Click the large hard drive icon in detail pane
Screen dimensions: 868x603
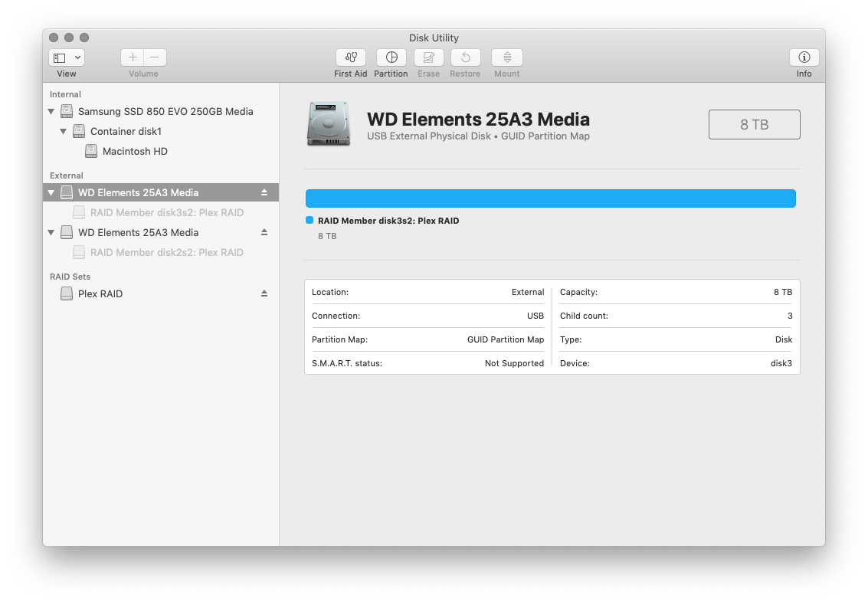coord(328,125)
